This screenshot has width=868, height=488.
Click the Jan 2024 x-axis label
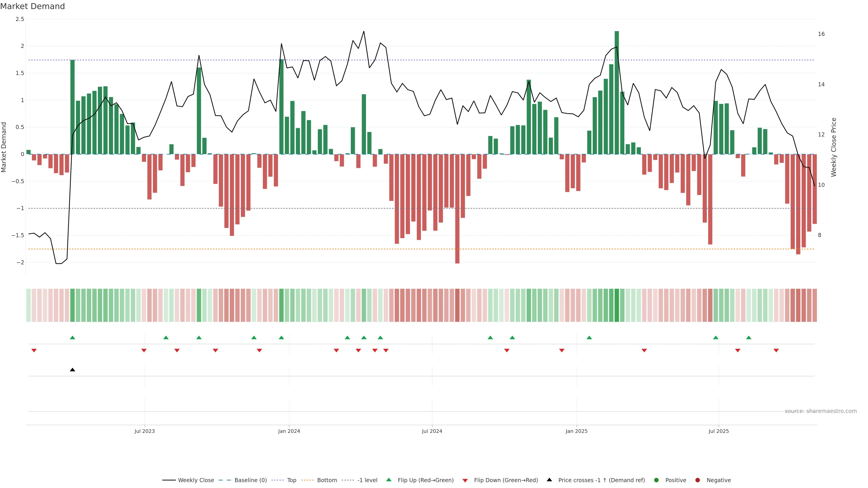(289, 431)
